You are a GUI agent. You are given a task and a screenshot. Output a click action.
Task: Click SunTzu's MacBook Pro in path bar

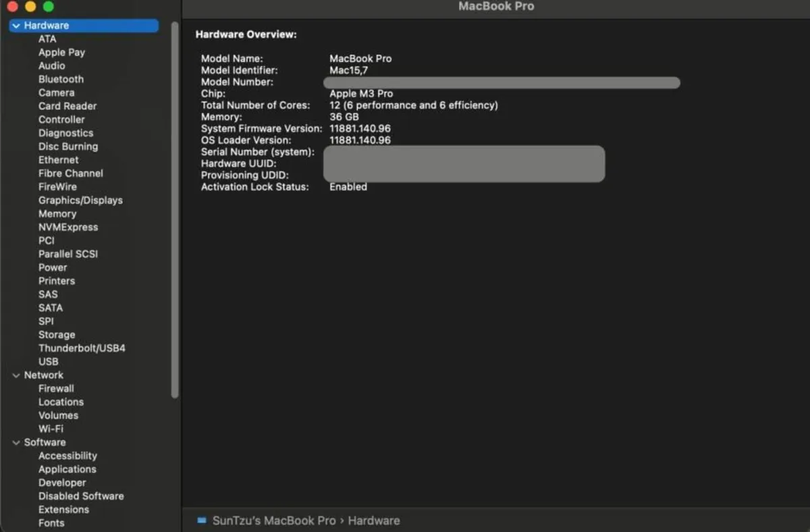[x=274, y=521]
